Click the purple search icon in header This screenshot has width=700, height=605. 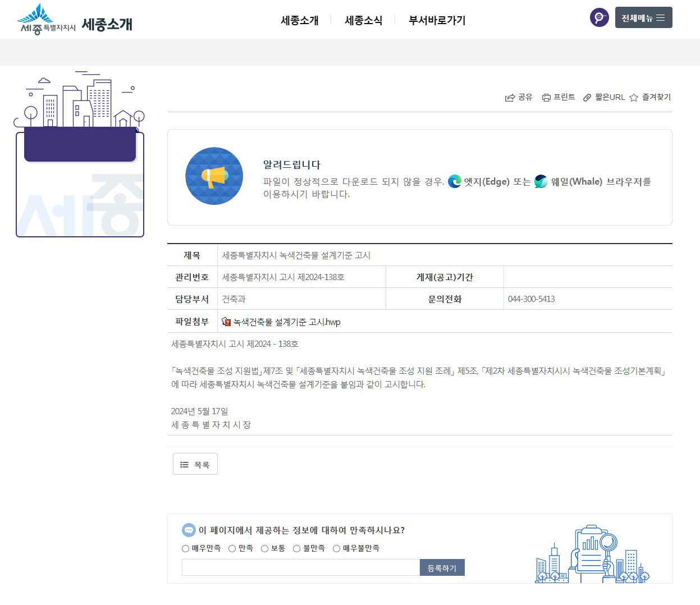pos(600,17)
